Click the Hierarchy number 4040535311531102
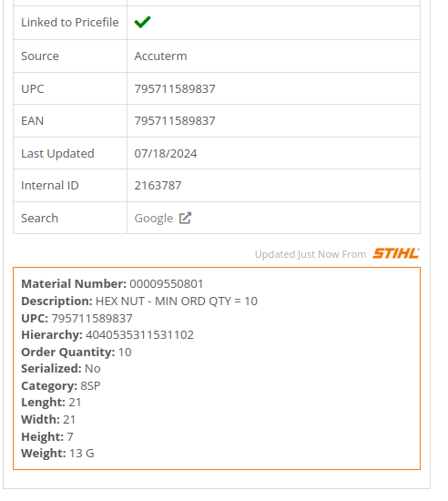Viewport: 448px width, 501px height. [139, 335]
